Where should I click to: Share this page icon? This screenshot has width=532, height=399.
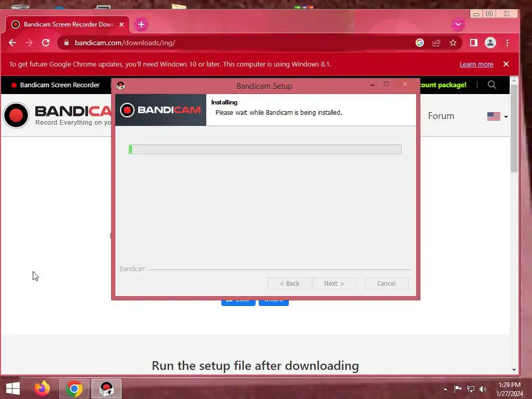pyautogui.click(x=436, y=43)
